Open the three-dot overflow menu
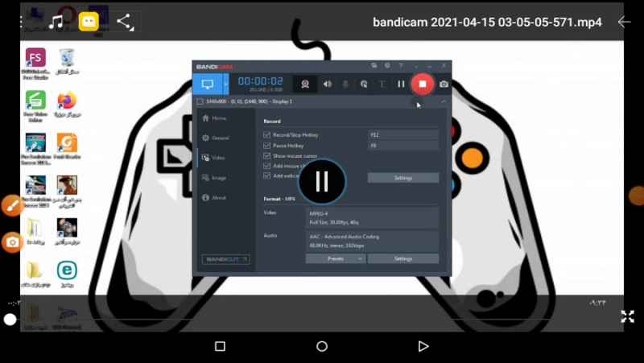 [x=22, y=22]
